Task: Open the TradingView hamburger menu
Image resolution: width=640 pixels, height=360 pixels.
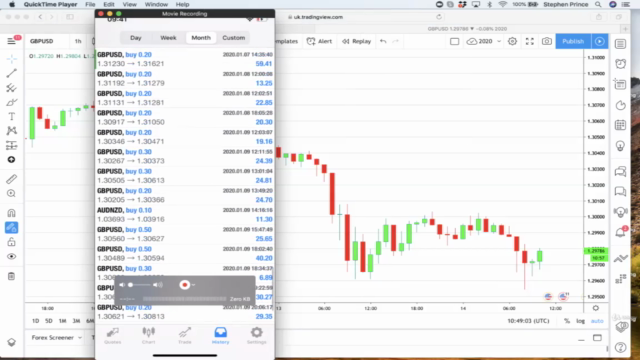Action: (11, 41)
